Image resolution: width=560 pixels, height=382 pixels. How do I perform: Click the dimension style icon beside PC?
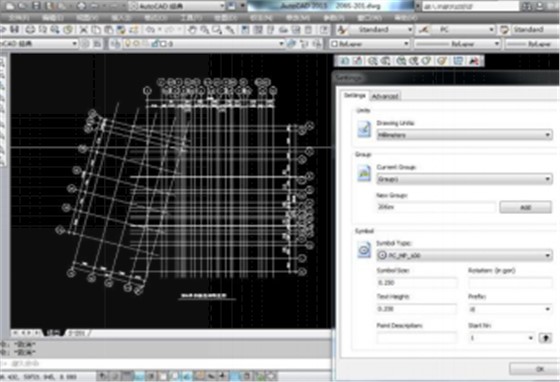coord(424,30)
